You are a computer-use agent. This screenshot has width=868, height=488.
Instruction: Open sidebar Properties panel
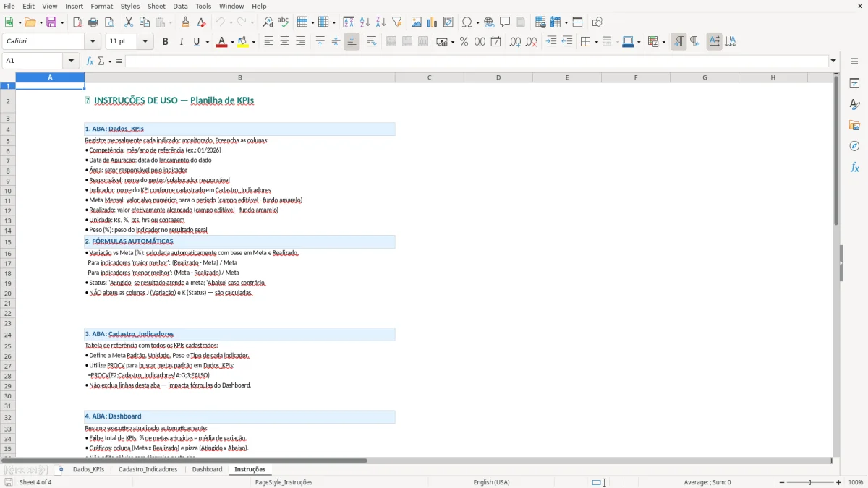pos(854,83)
